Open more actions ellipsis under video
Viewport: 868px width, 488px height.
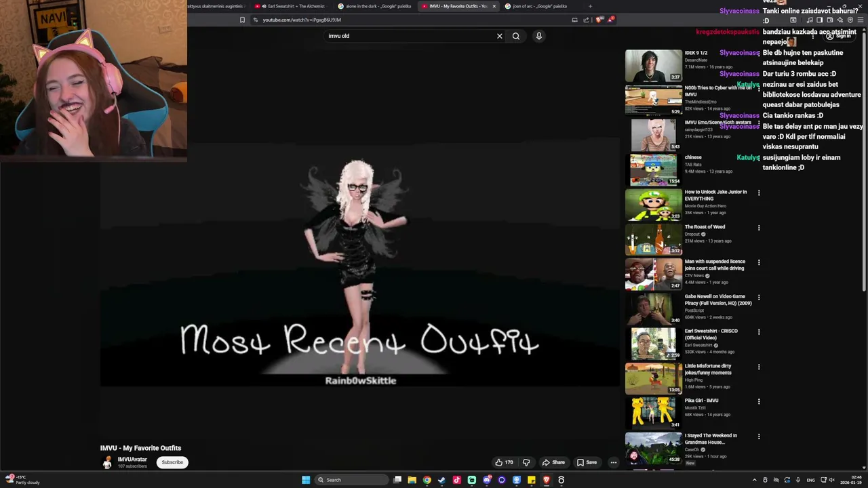[x=614, y=462]
